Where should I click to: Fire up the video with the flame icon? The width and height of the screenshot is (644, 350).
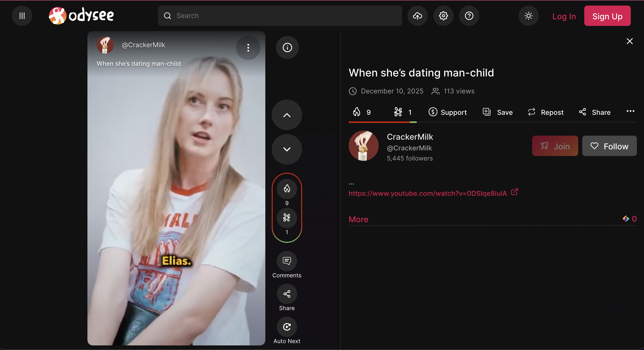[287, 189]
